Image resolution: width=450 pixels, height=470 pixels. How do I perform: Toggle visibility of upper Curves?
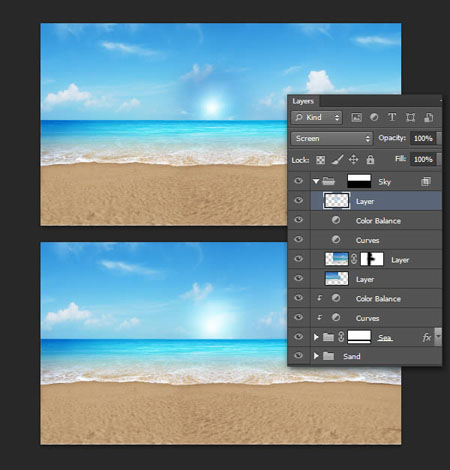(x=299, y=239)
